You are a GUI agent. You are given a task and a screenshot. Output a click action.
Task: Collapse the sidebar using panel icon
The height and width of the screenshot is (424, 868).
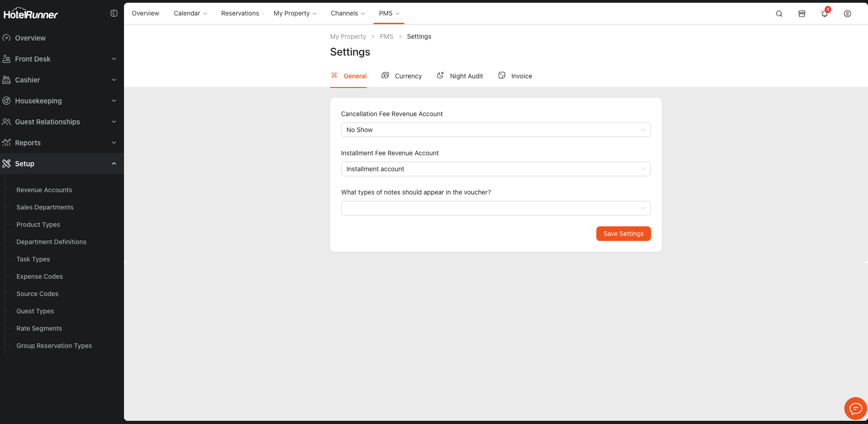(114, 14)
